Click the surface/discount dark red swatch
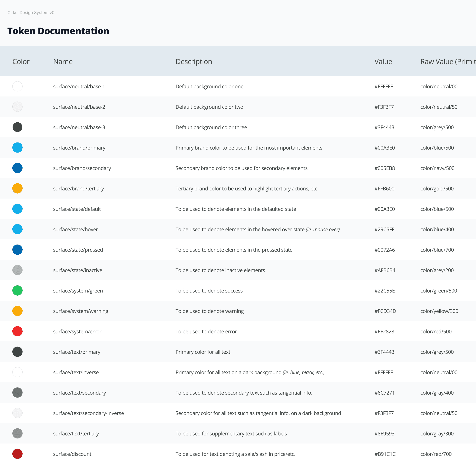The height and width of the screenshot is (464, 476). [17, 454]
